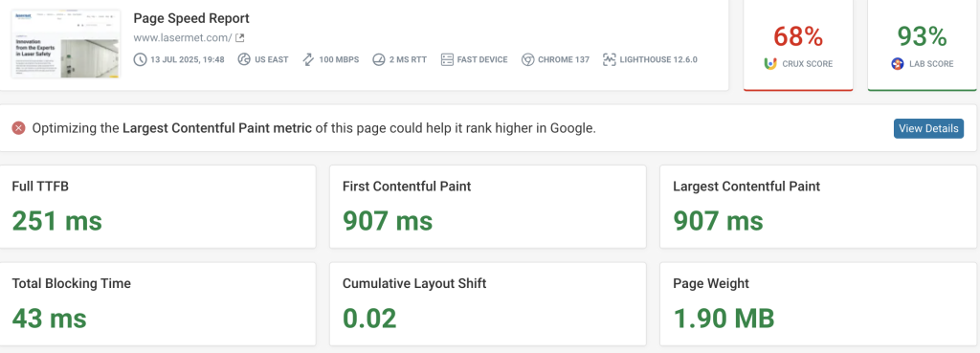Click the Page Speed Report heading
Viewport: 980px width, 353px height.
click(x=191, y=19)
